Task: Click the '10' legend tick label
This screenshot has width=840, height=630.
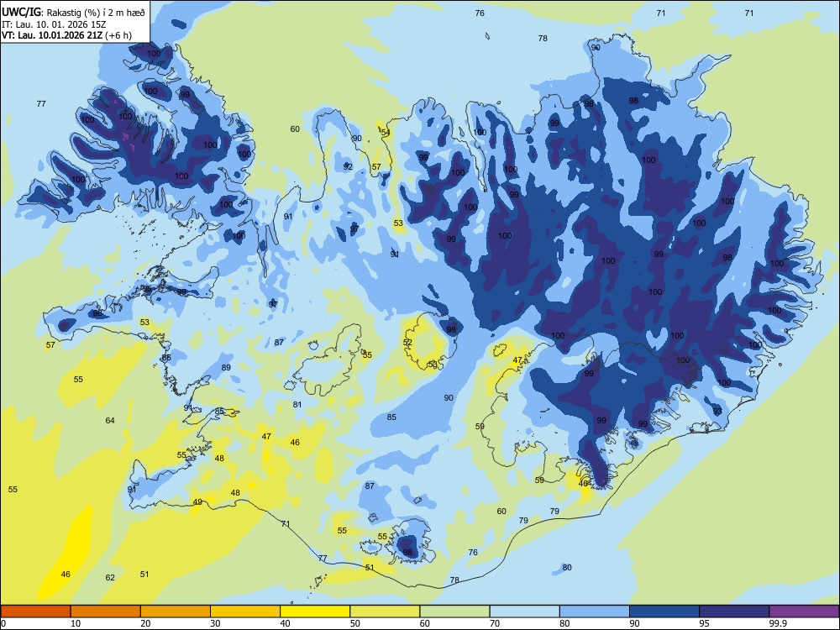Action: click(76, 623)
